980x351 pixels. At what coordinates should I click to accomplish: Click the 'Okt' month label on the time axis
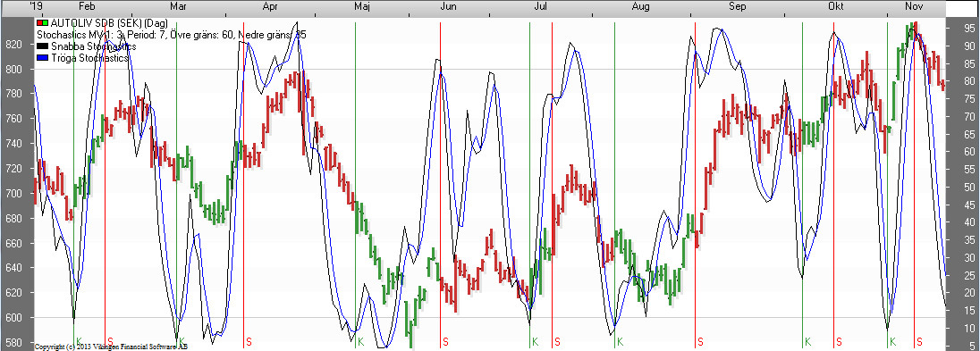click(x=836, y=7)
